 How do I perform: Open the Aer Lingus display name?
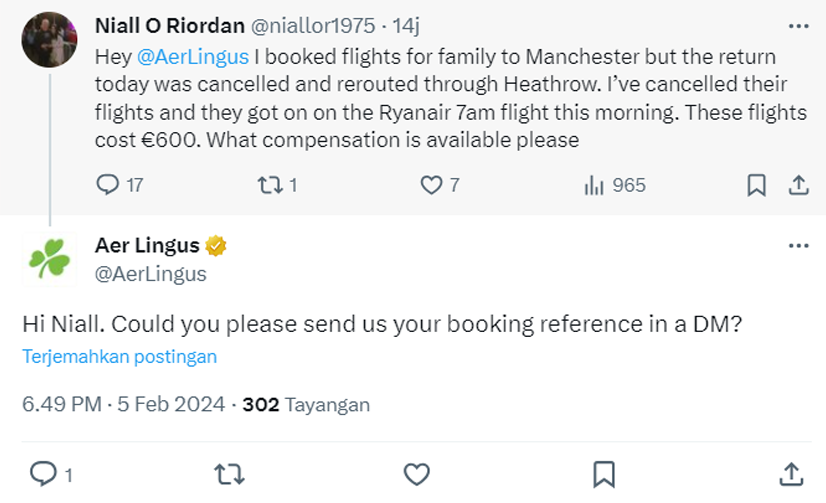(147, 245)
